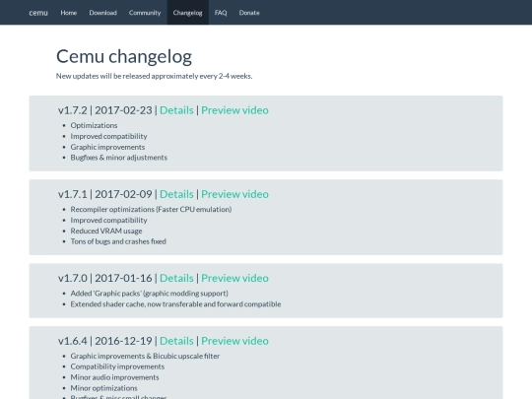
Task: Click 'v1.7.1 | 2017-02-09' version text
Action: pos(104,194)
